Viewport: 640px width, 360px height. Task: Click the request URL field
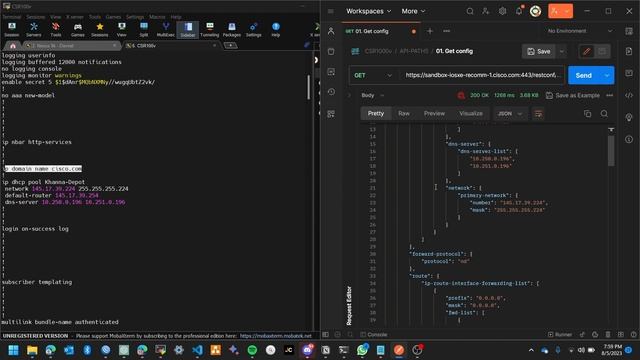click(x=482, y=75)
